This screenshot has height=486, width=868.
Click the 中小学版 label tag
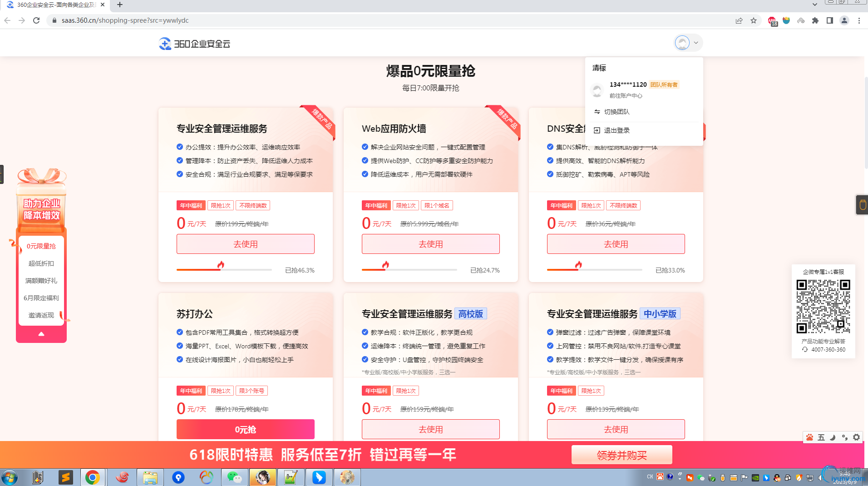point(660,314)
